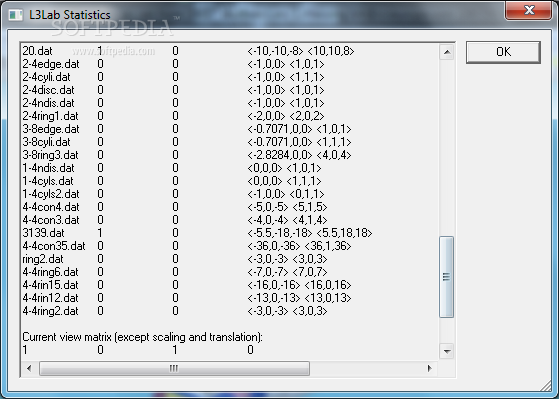Click the bounds <-16,0,-16> <16,0,16>
559x399 pixels.
coord(299,285)
